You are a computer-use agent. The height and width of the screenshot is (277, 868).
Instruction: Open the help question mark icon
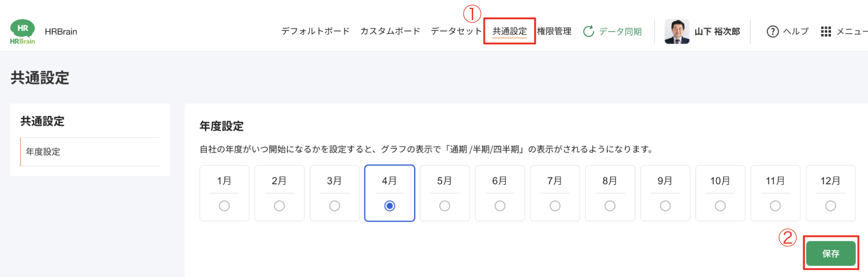773,31
